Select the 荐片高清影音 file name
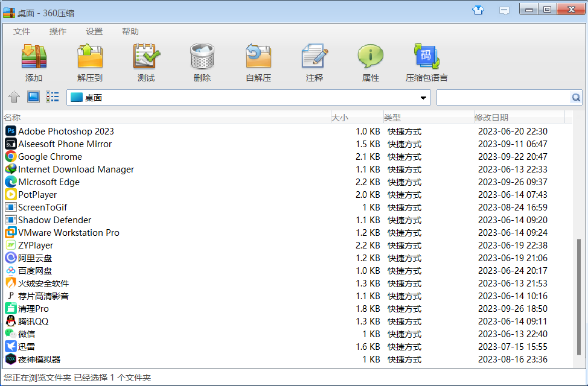The width and height of the screenshot is (588, 386). tap(43, 296)
